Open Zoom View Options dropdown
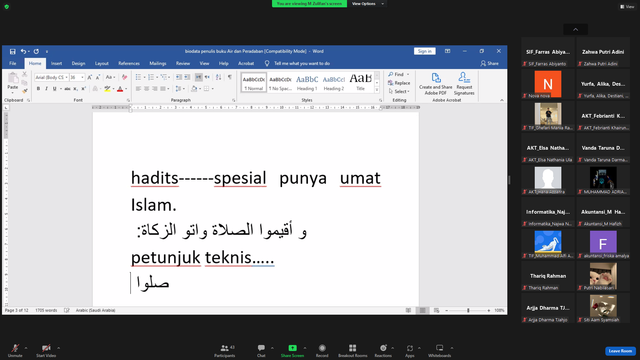Viewport: 640px width, 360px height. (x=367, y=4)
